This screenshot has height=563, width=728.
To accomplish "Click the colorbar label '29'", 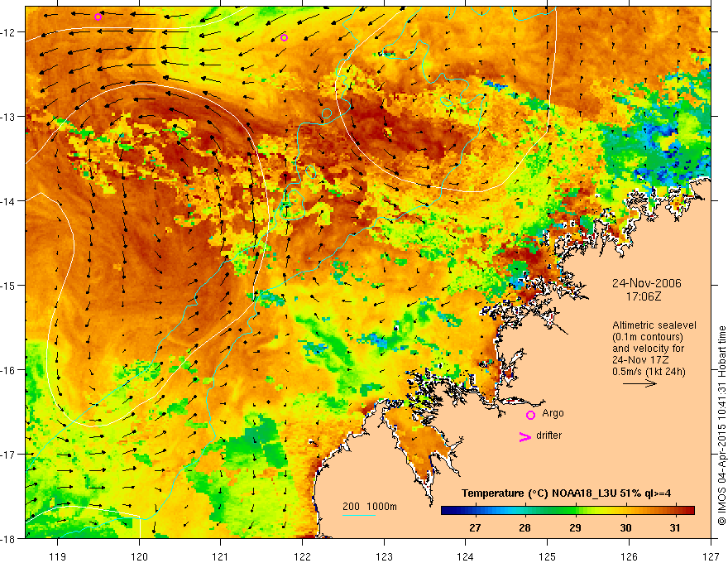I will click(575, 527).
